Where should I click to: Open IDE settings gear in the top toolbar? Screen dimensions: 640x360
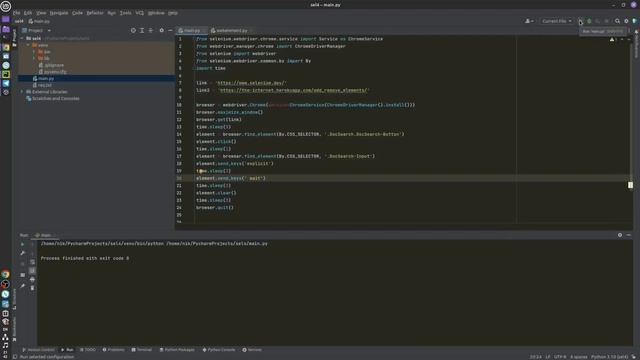[626, 21]
